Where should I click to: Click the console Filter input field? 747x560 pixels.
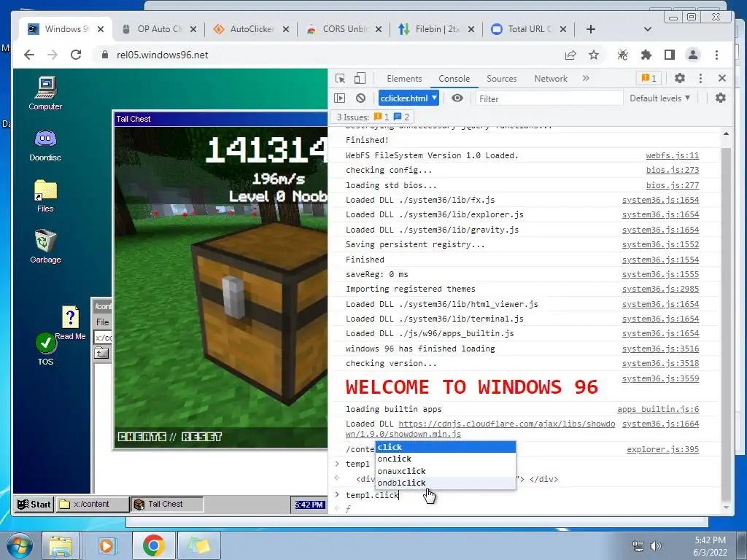[549, 98]
